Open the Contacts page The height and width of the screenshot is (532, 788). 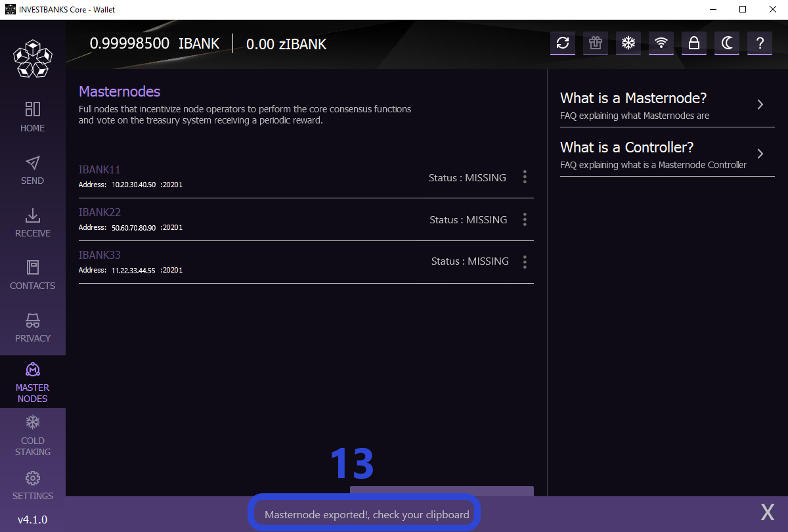point(32,275)
